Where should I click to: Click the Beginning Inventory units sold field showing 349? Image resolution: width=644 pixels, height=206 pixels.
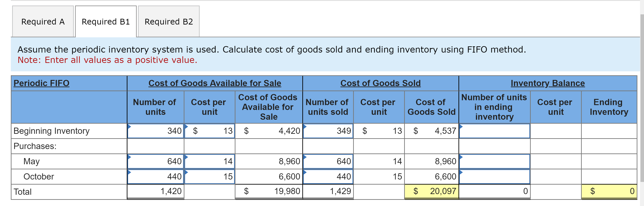tap(328, 131)
